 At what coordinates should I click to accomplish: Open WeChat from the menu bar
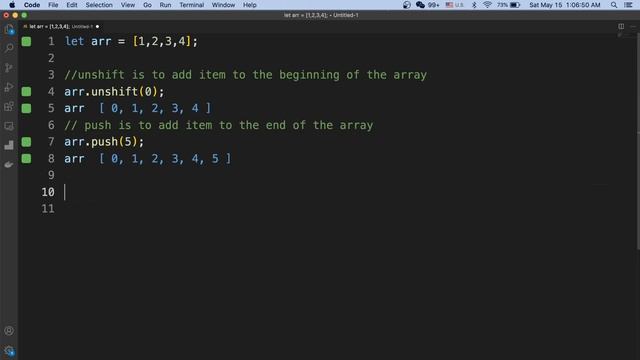pos(420,5)
